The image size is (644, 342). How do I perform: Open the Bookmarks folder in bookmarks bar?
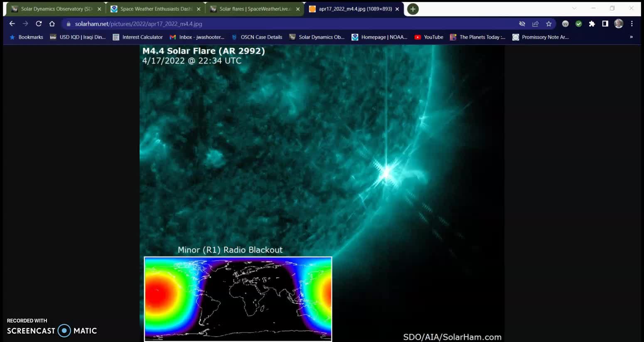click(26, 37)
